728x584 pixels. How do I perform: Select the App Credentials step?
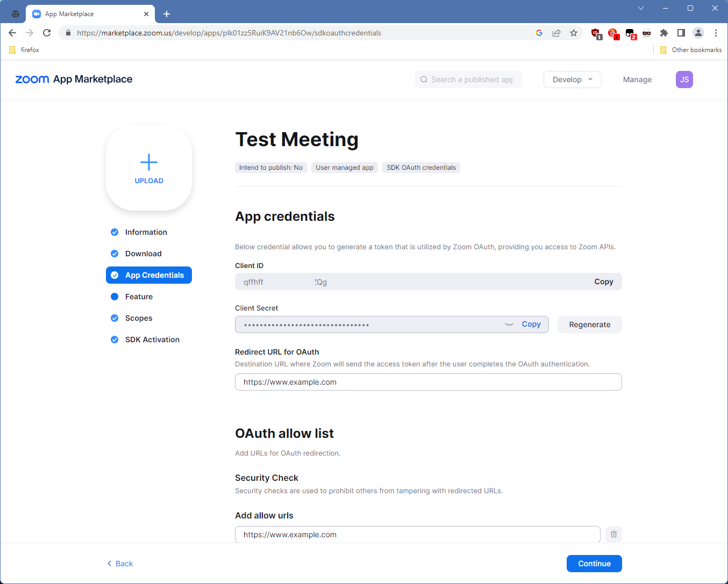click(x=149, y=275)
